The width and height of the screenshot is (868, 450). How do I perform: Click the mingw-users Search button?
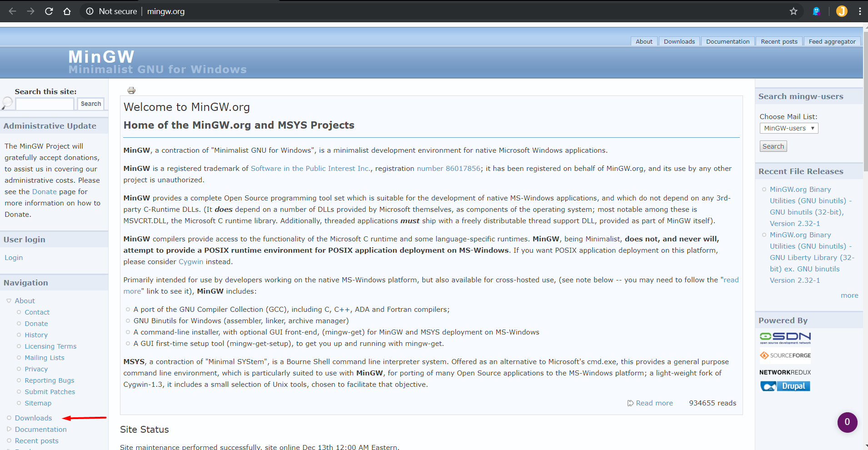point(773,146)
